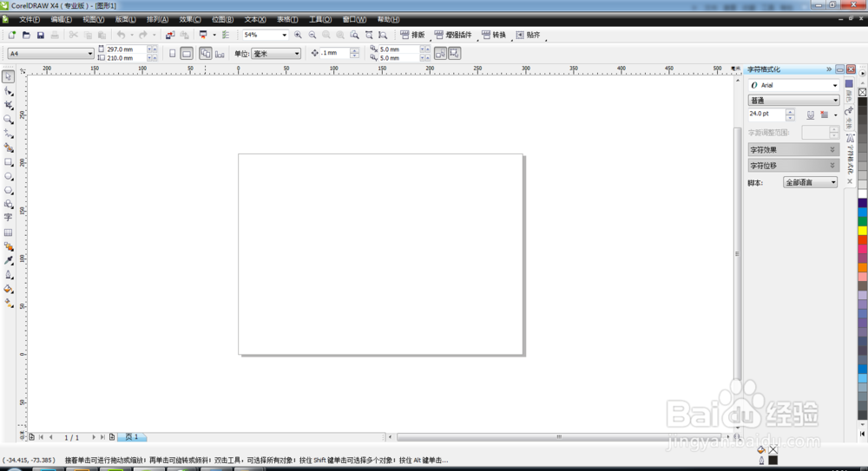
Task: Set page to landscape orientation
Action: (x=187, y=54)
